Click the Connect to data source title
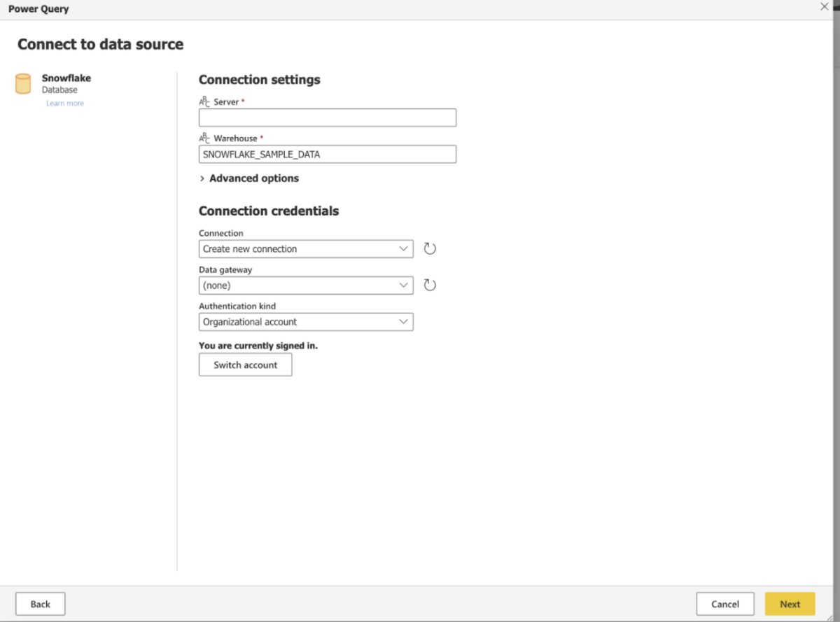840x622 pixels. (x=100, y=44)
